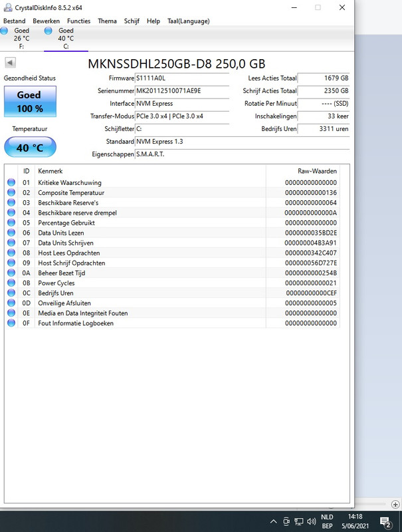Open the Bewerken menu
This screenshot has width=402, height=532.
click(46, 21)
